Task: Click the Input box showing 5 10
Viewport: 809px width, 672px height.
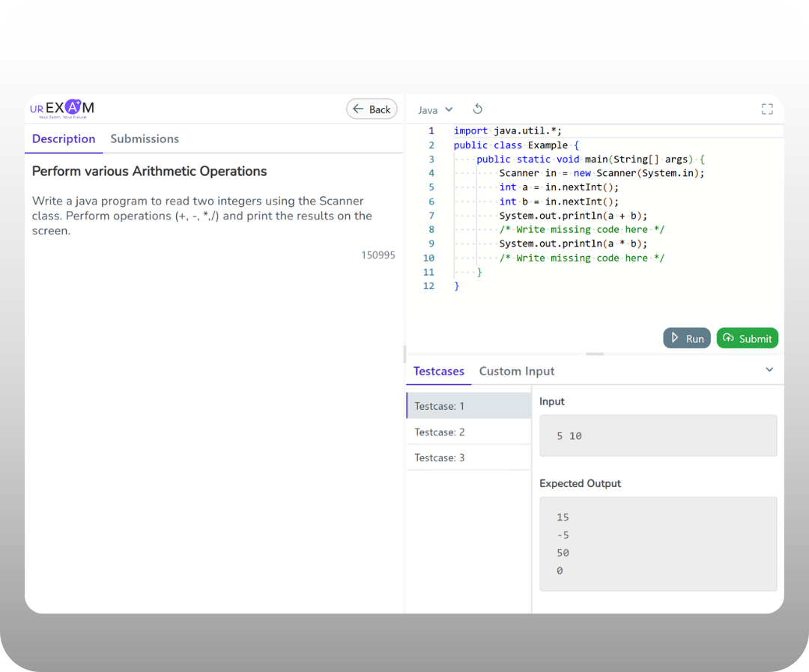Action: coord(658,436)
